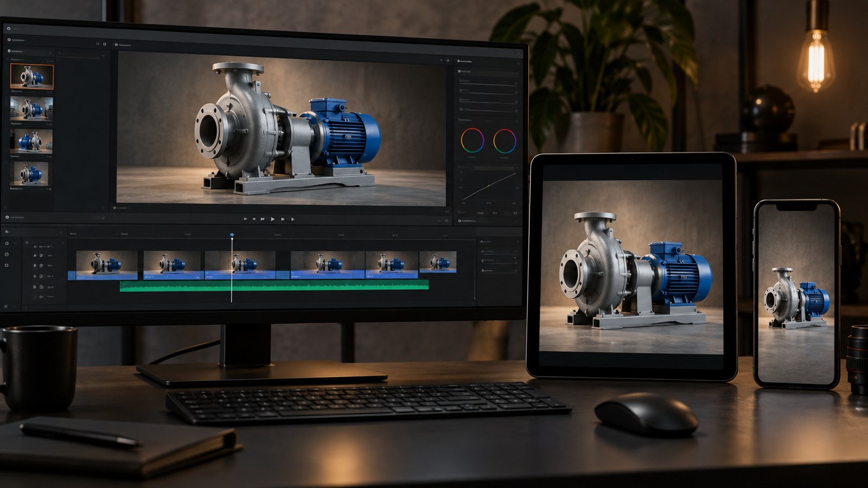
Task: Select the last, shorter clip on the timeline
Action: pyautogui.click(x=438, y=261)
